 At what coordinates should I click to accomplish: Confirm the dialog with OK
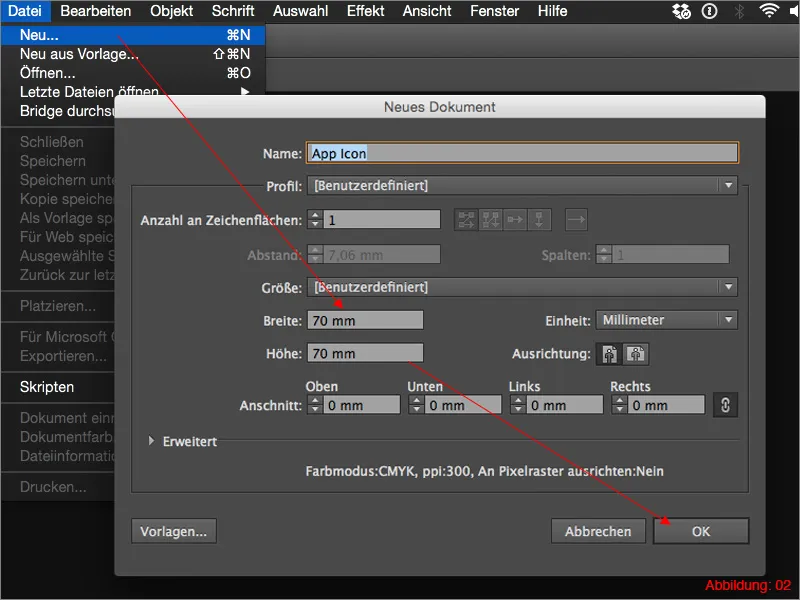701,531
